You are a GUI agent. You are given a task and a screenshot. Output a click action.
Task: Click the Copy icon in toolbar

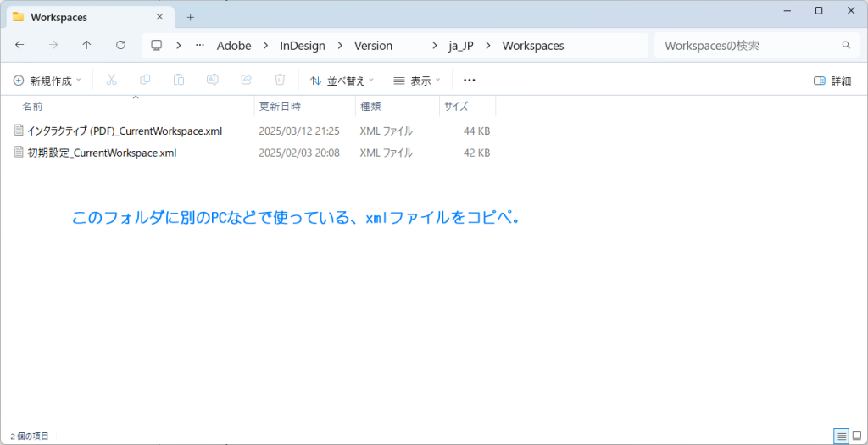click(145, 80)
